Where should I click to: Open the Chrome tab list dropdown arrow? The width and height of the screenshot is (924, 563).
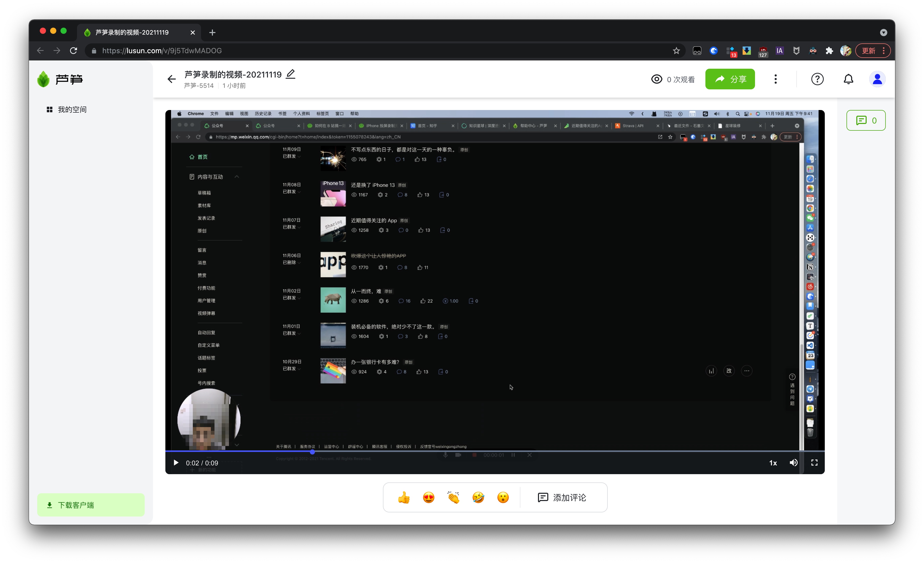click(883, 33)
